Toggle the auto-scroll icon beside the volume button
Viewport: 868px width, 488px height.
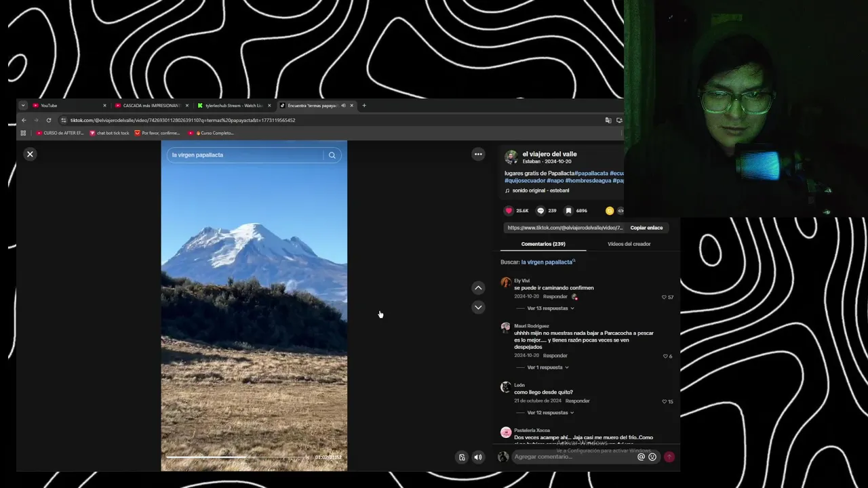click(462, 457)
